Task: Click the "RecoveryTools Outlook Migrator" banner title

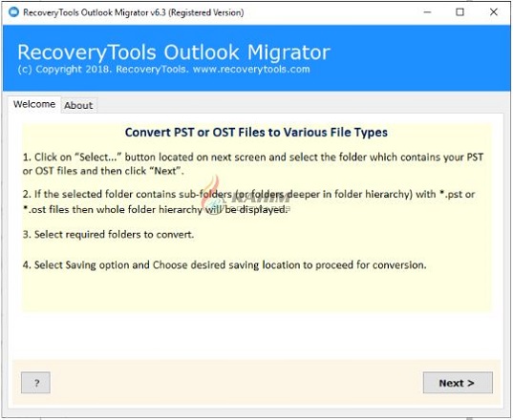Action: (x=174, y=52)
